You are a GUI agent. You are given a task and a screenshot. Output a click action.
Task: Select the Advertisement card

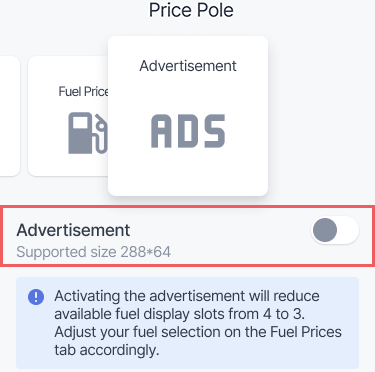pos(188,116)
